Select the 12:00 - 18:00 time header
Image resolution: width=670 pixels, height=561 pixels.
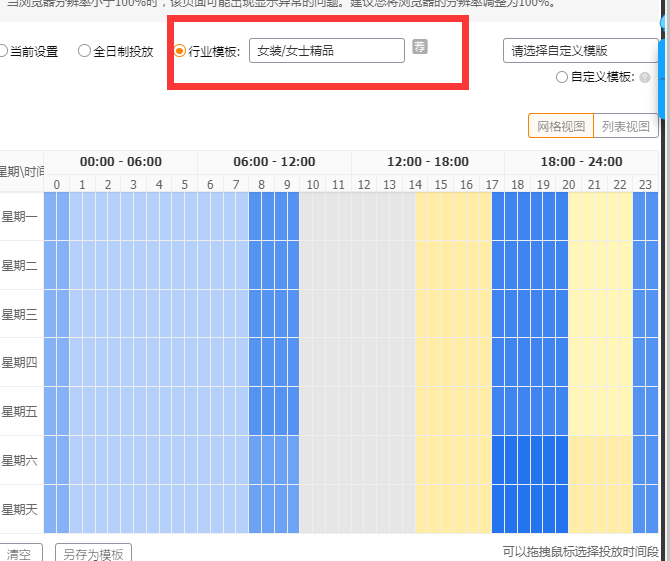click(428, 162)
